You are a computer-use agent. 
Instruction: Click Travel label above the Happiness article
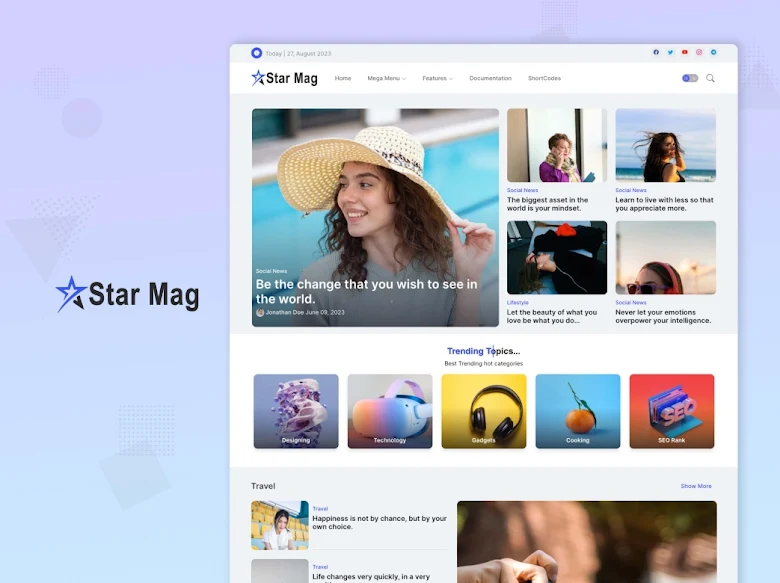tap(320, 508)
